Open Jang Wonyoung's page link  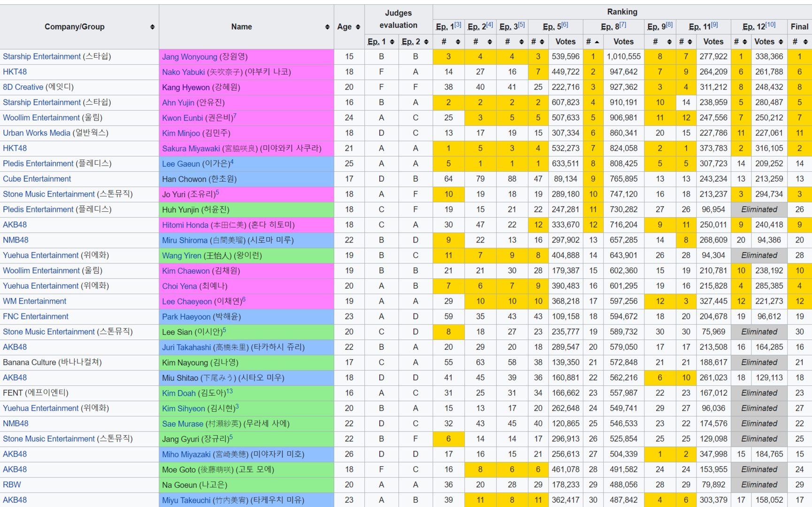190,57
